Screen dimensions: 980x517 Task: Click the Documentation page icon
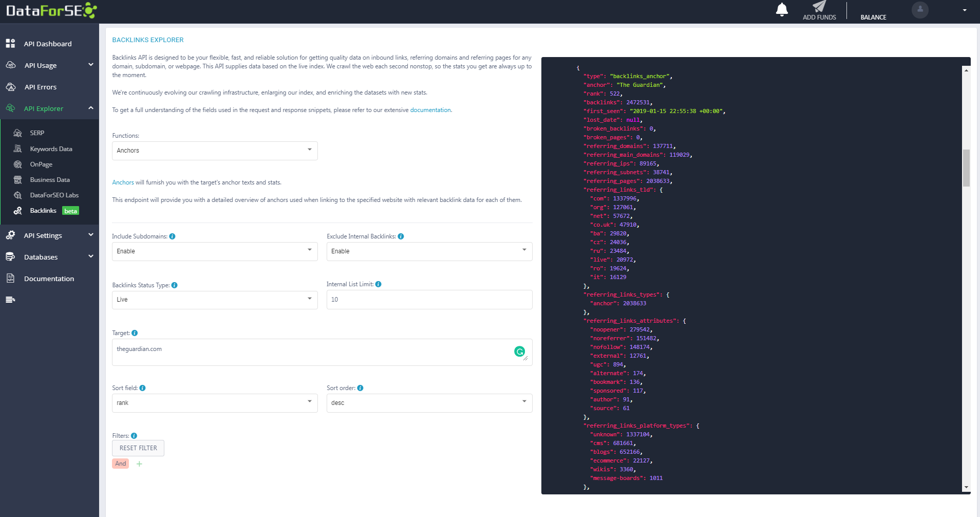(10, 279)
